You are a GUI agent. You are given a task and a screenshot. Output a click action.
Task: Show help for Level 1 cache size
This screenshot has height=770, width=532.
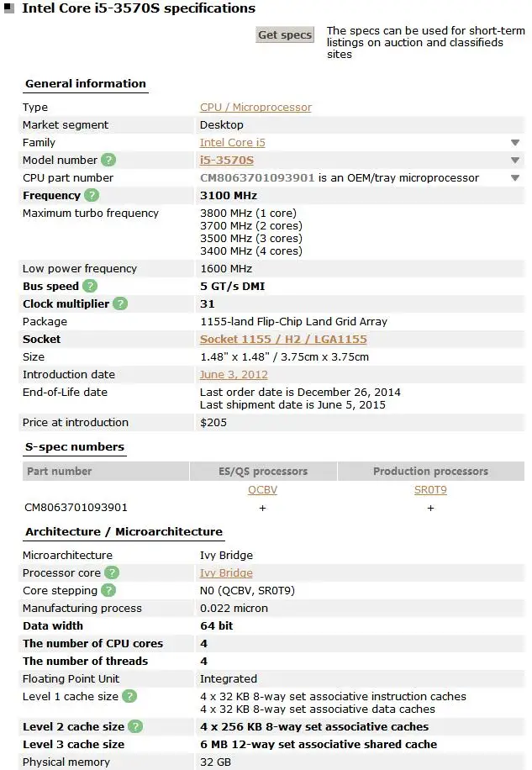(x=129, y=696)
